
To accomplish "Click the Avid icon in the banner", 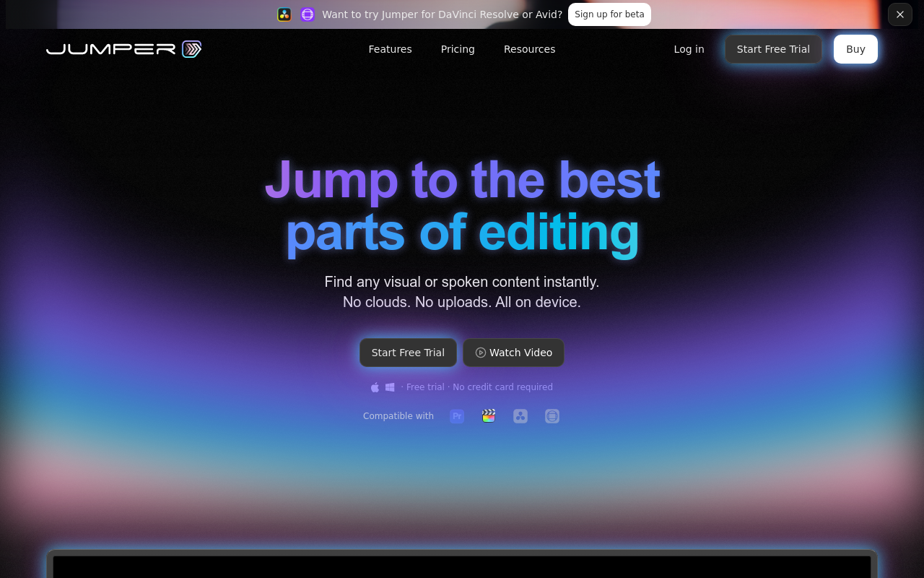I will click(x=308, y=14).
